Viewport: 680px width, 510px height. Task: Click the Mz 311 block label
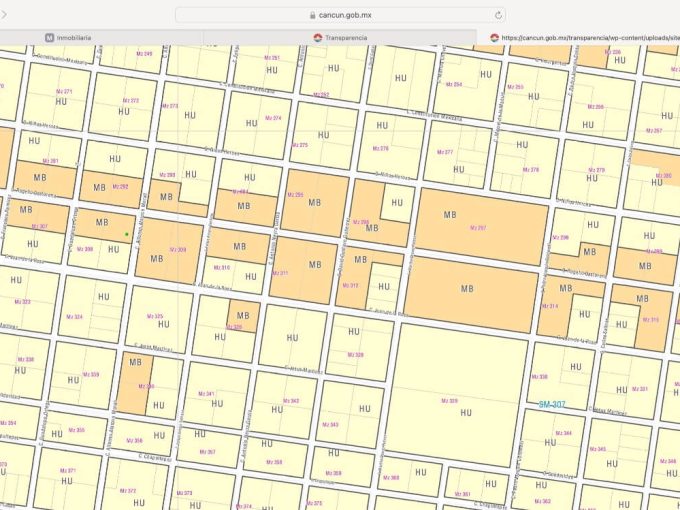[x=280, y=272]
